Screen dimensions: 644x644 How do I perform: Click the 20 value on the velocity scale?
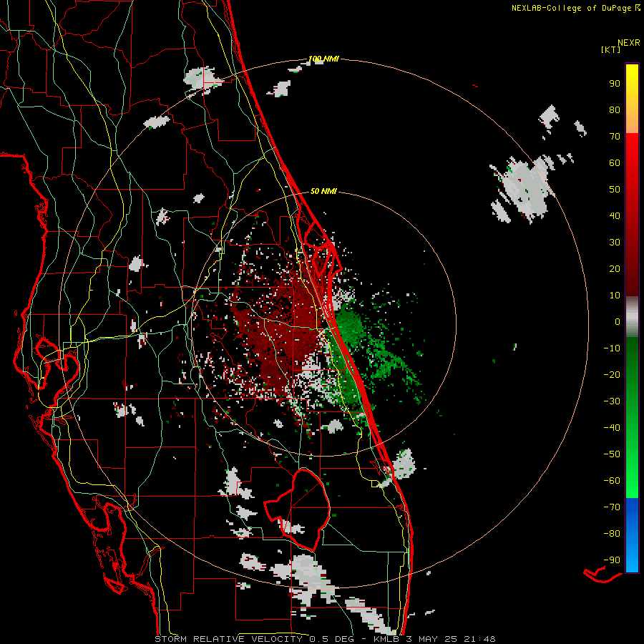coord(615,268)
